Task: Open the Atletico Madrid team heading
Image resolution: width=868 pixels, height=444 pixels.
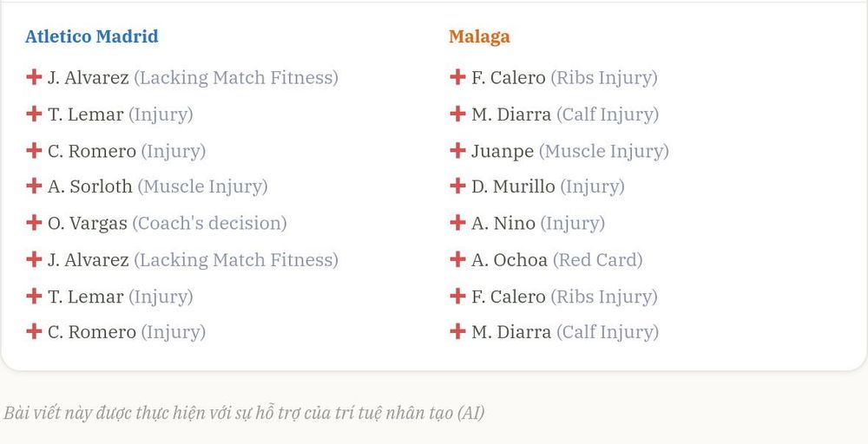Action: coord(92,36)
